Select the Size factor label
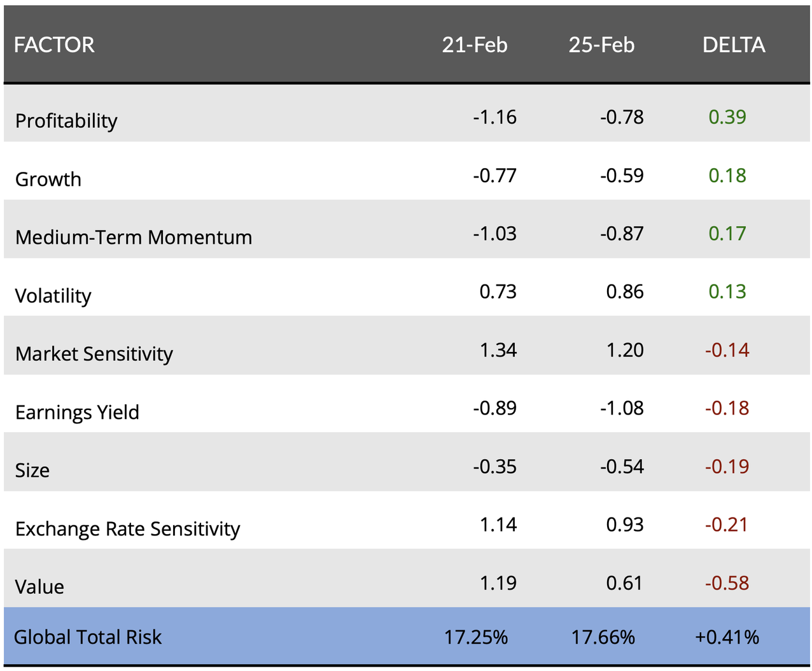The height and width of the screenshot is (671, 812). (32, 470)
